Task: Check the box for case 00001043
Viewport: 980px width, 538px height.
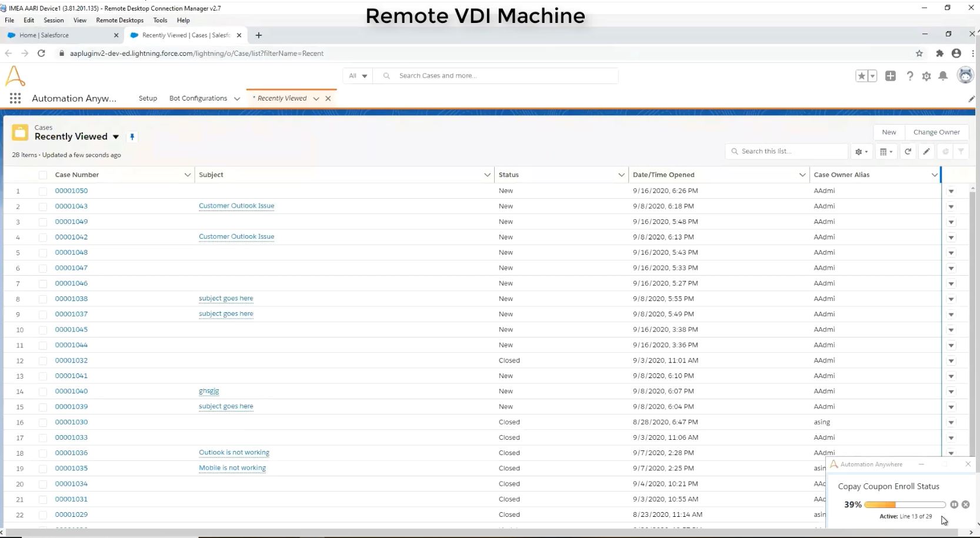Action: point(43,206)
